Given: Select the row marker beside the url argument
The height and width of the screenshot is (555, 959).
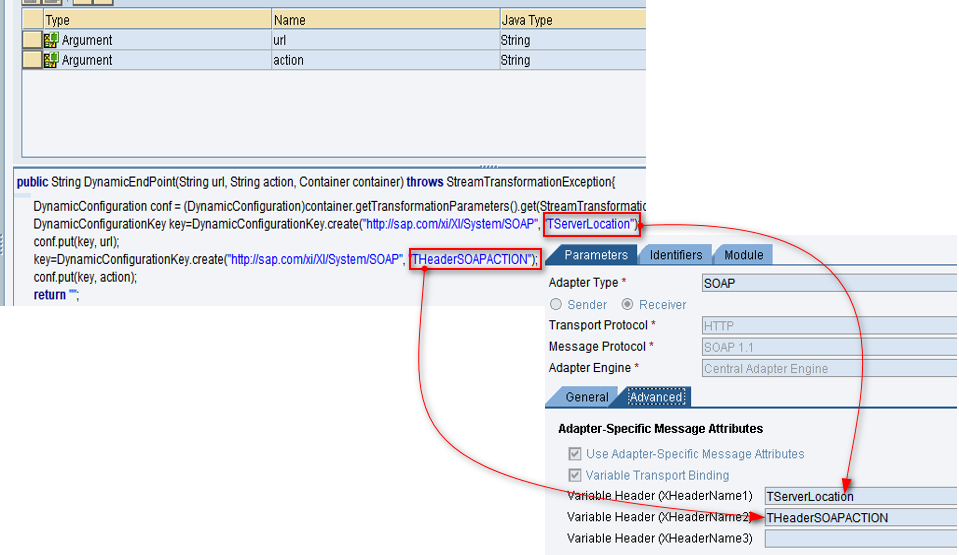Looking at the screenshot, I should coord(32,41).
